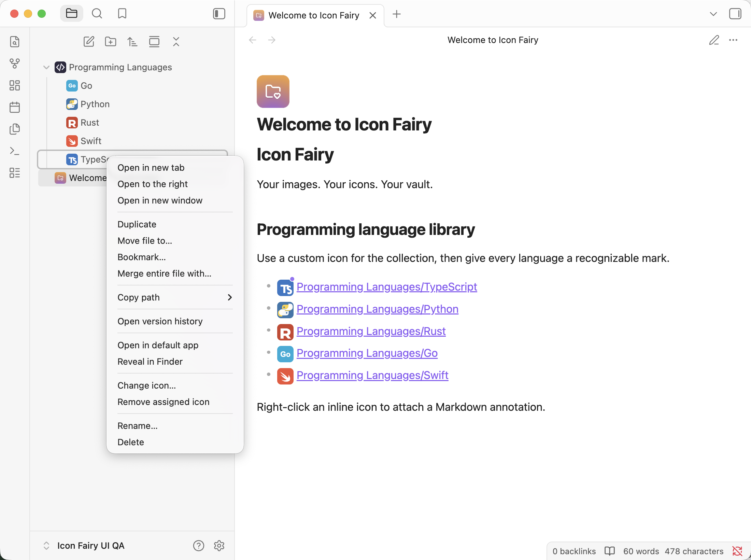Collapse Programming Languages folder chevron

tap(46, 67)
